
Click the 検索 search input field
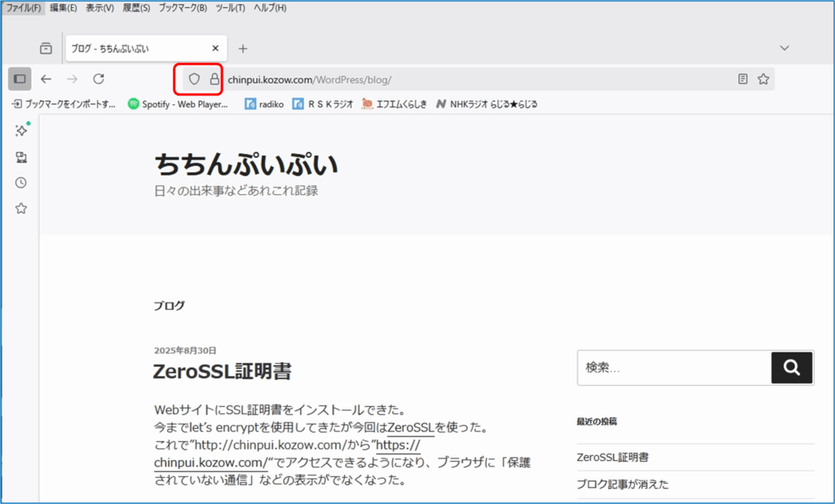674,368
